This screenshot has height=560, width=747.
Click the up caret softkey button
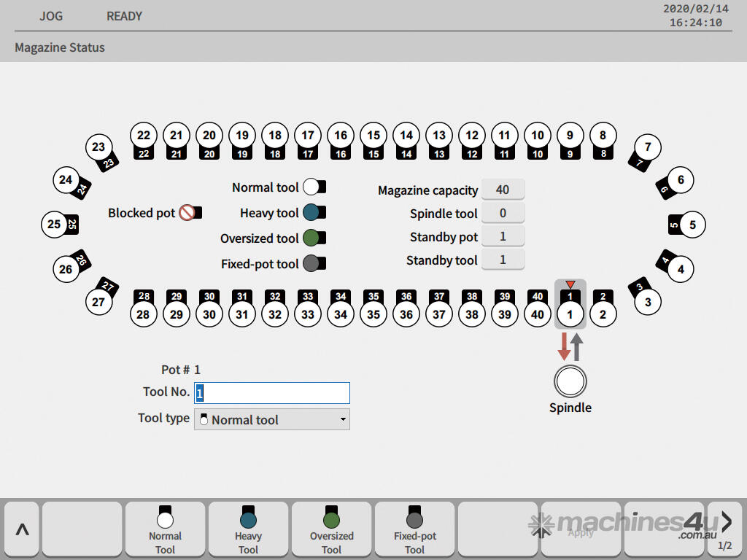coord(22,529)
